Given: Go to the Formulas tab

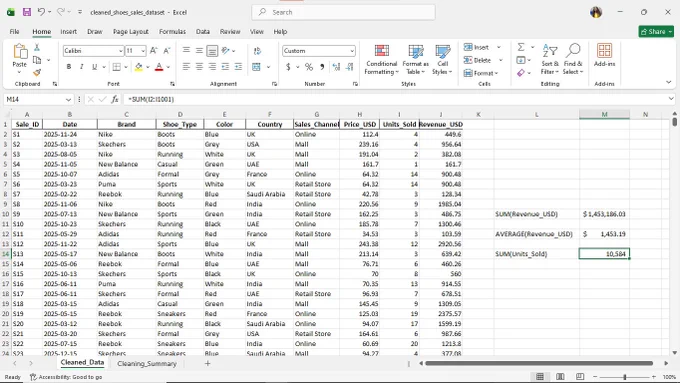Looking at the screenshot, I should pyautogui.click(x=172, y=32).
